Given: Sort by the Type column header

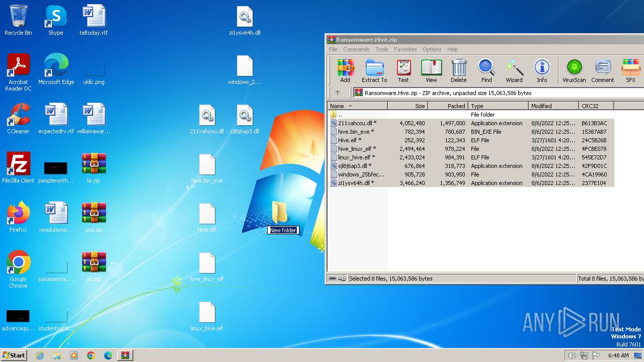Looking at the screenshot, I should (498, 106).
